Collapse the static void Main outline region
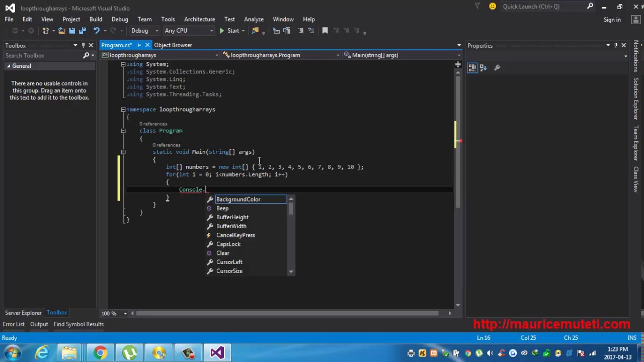 click(123, 152)
